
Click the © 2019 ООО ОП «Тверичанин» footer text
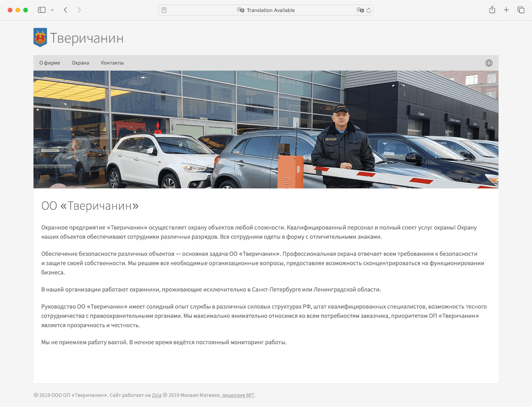(x=71, y=395)
